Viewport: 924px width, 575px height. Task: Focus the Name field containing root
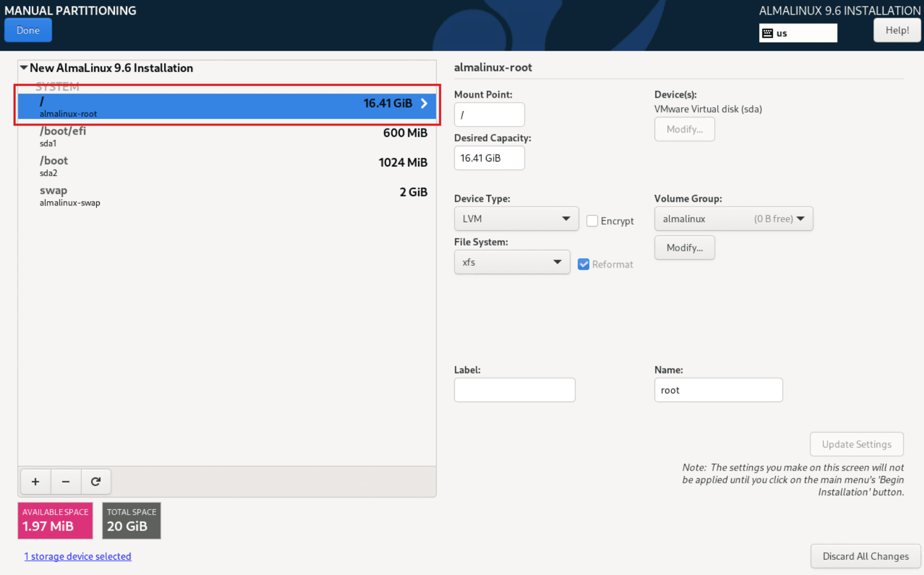tap(718, 390)
